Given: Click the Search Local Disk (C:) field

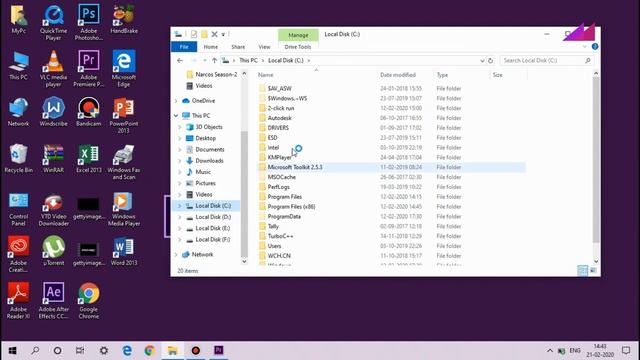Looking at the screenshot, I should pos(547,60).
